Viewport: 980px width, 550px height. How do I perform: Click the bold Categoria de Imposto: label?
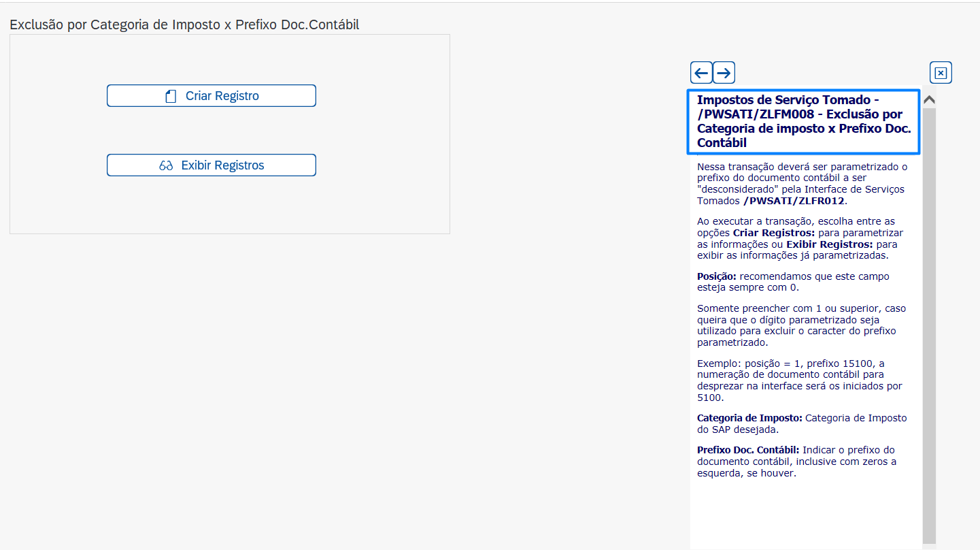tap(749, 418)
